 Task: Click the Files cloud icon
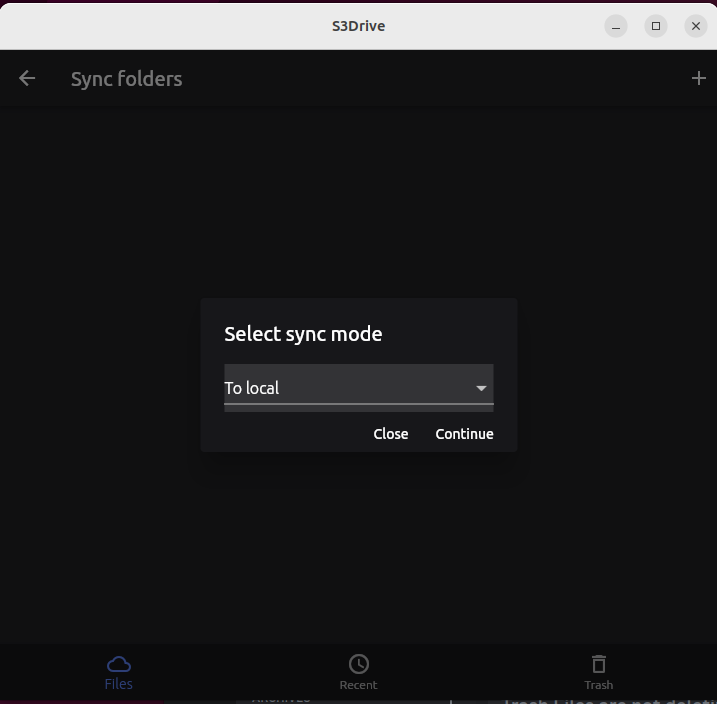click(x=118, y=664)
